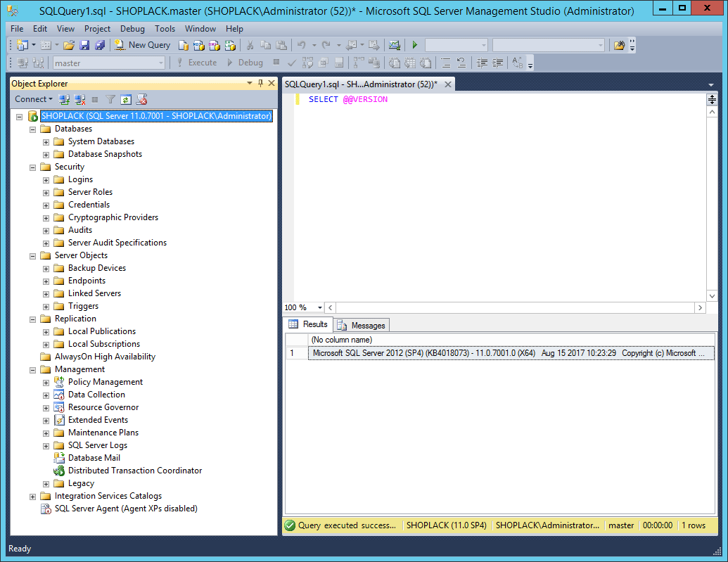Uncomment the selected lines
This screenshot has height=562, width=728.
[x=461, y=63]
